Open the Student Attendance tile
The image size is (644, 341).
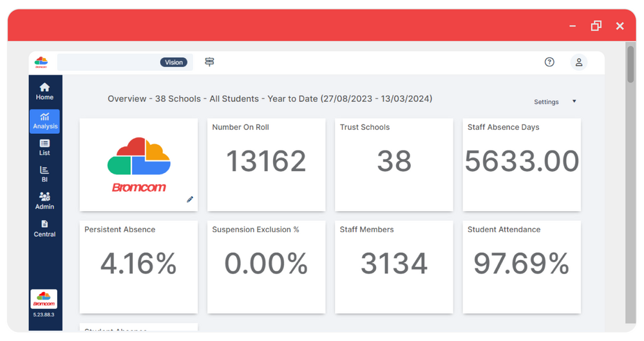coord(522,267)
